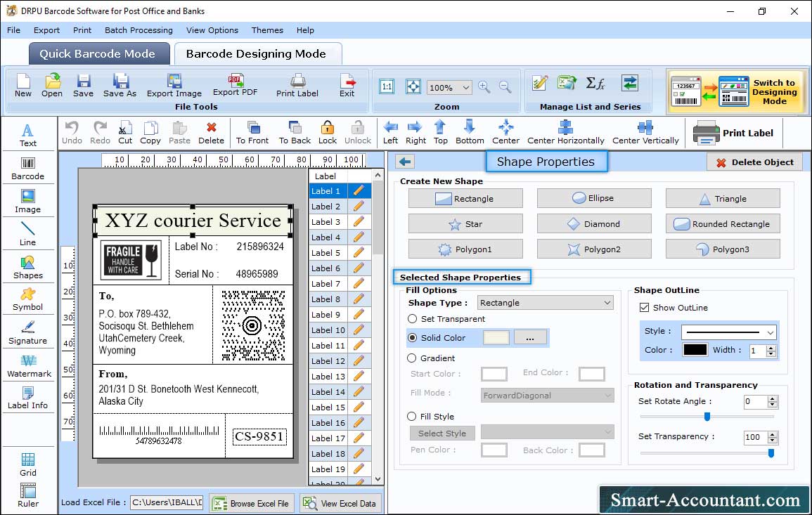This screenshot has width=812, height=515.
Task: Choose the Barcode tool in sidebar
Action: click(28, 168)
